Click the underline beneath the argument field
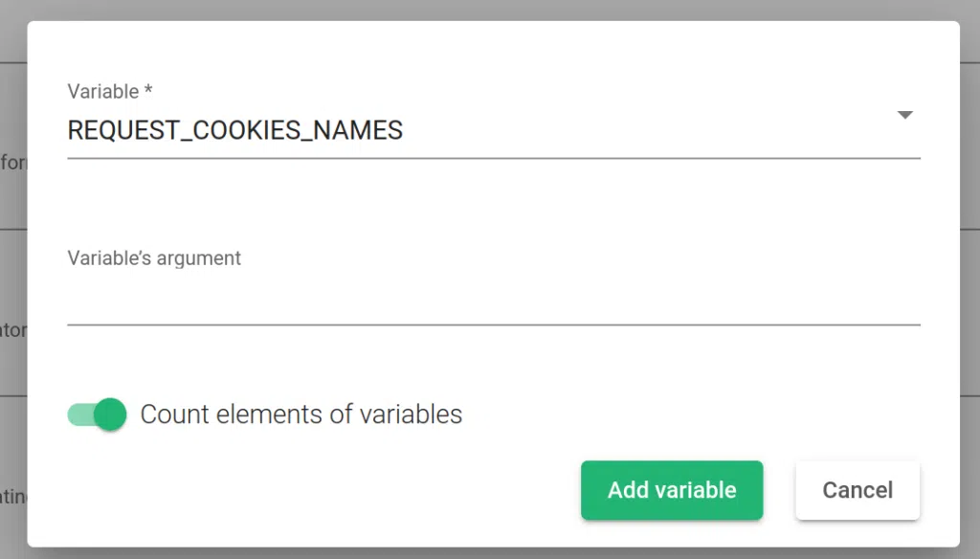 [x=494, y=327]
